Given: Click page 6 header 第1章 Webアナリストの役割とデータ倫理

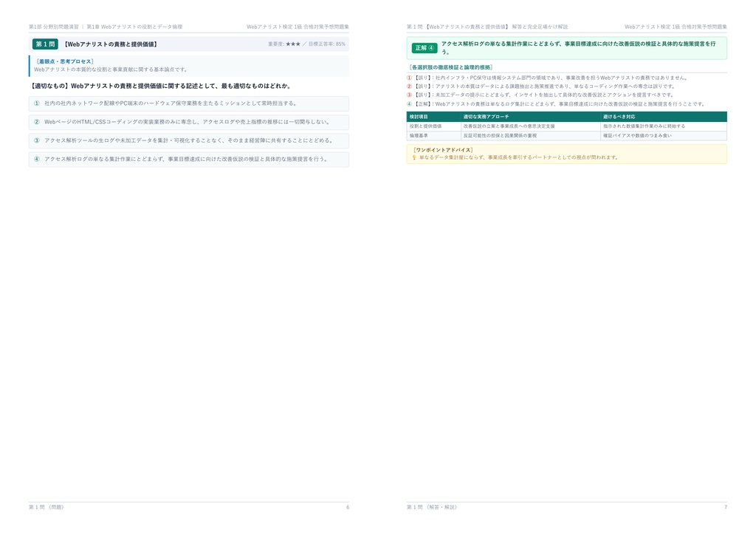Looking at the screenshot, I should (134, 27).
